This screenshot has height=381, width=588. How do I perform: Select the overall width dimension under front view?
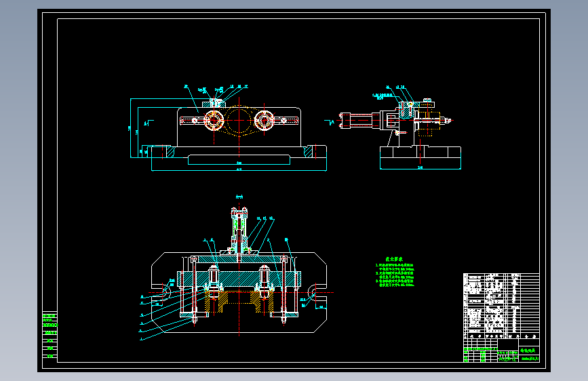[239, 169]
